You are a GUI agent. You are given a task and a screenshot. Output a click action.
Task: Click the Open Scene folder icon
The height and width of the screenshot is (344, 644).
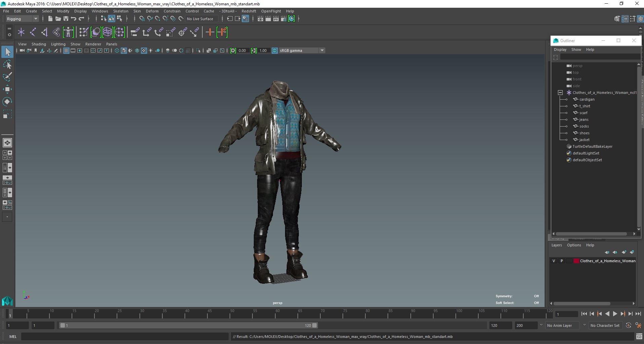tap(58, 19)
